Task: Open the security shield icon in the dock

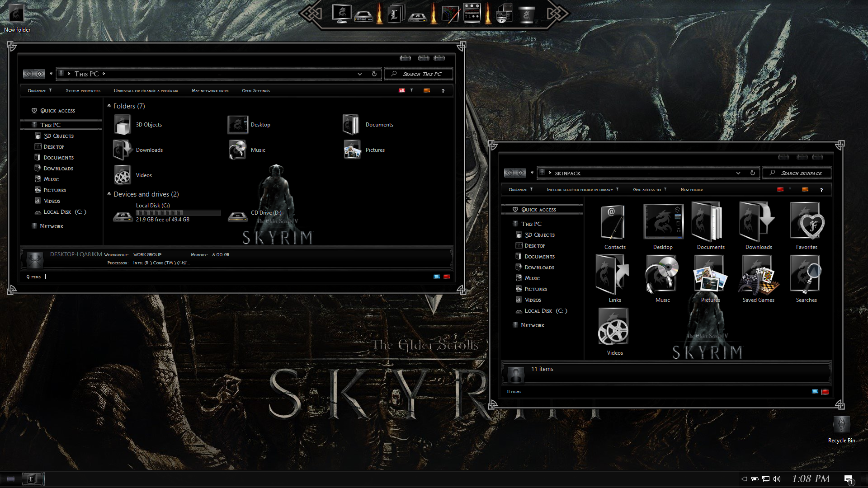Action: (504, 14)
